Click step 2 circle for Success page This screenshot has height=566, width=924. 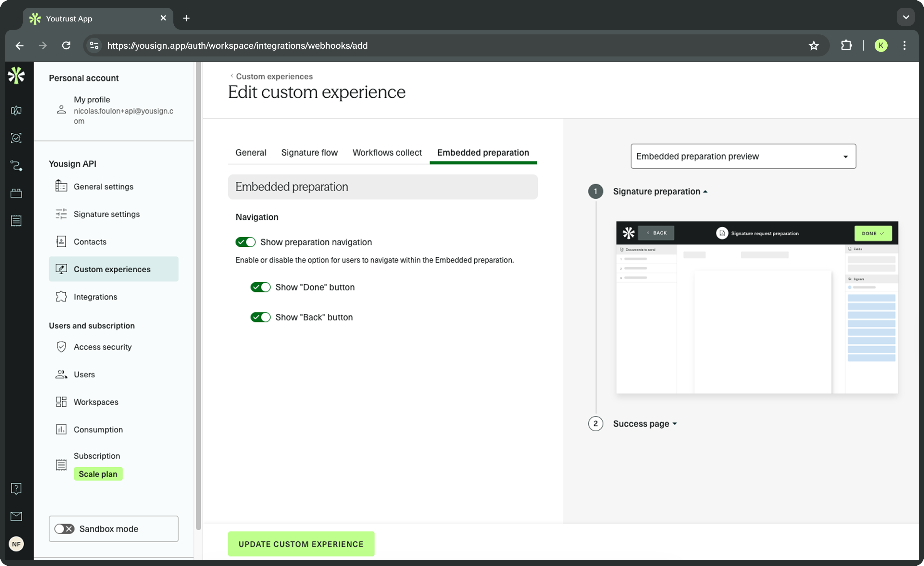(595, 424)
